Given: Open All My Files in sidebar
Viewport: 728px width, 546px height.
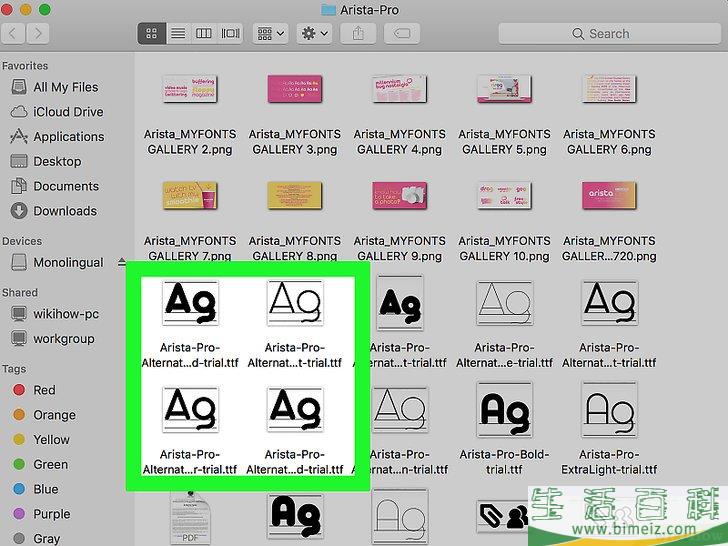Looking at the screenshot, I should [56, 87].
